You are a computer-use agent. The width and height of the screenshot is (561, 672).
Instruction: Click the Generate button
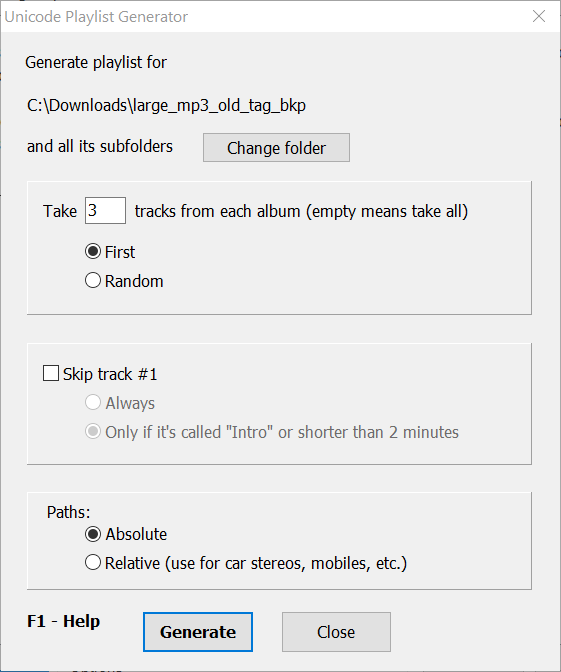point(198,632)
